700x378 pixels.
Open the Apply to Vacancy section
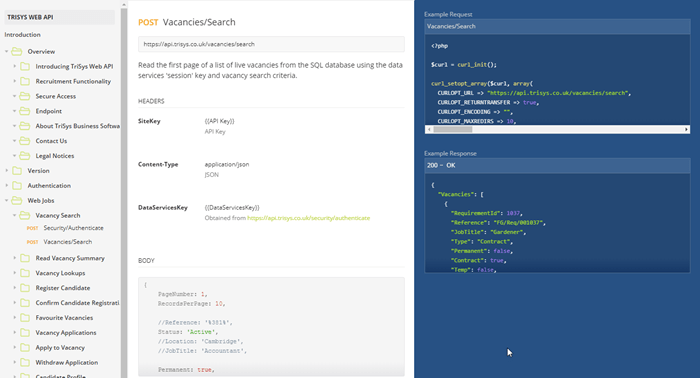(x=60, y=348)
